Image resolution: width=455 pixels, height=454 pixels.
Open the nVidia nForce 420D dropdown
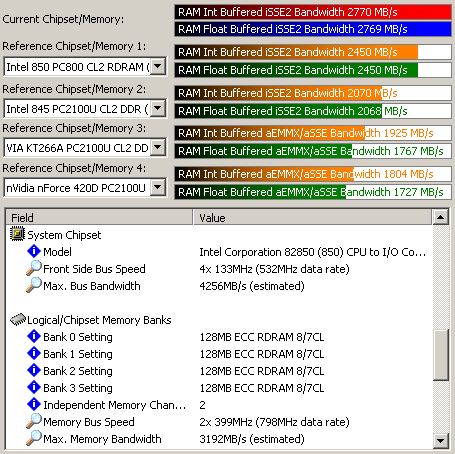pos(158,187)
